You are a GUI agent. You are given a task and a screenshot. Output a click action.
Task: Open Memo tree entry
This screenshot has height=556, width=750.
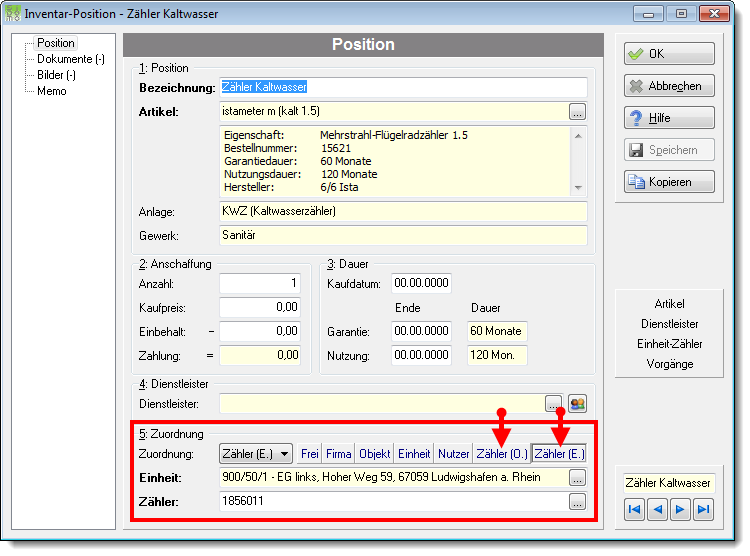coord(52,91)
